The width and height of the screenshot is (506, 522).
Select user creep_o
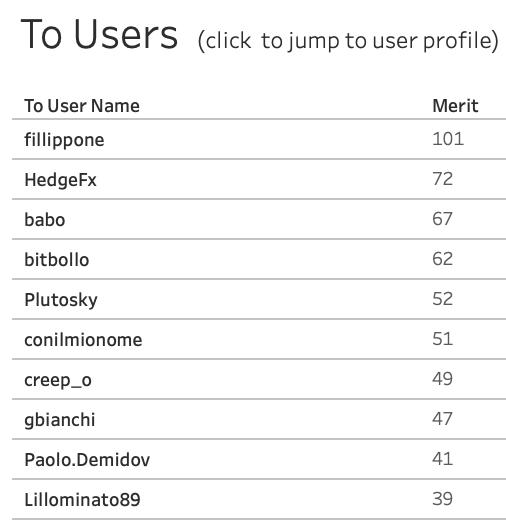tap(58, 380)
